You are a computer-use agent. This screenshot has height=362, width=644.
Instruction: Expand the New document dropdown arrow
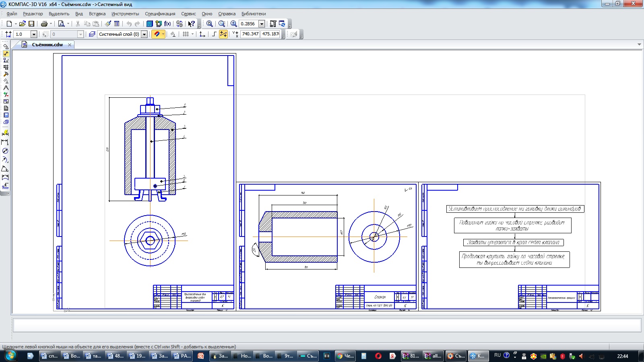tap(16, 24)
